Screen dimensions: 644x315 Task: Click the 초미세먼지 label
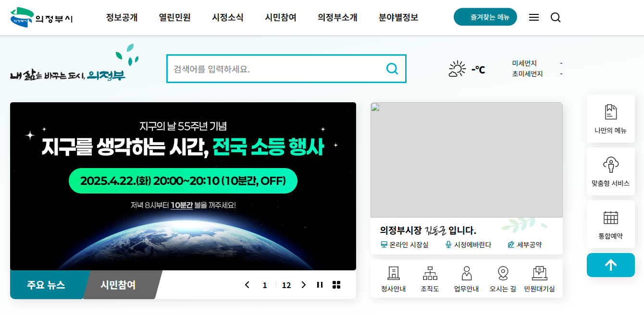[x=527, y=73]
